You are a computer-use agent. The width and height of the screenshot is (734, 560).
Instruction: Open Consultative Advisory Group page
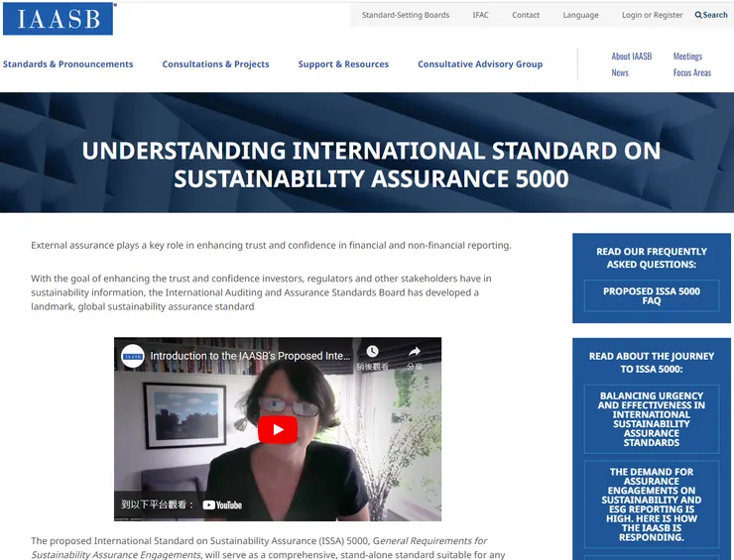(x=480, y=64)
